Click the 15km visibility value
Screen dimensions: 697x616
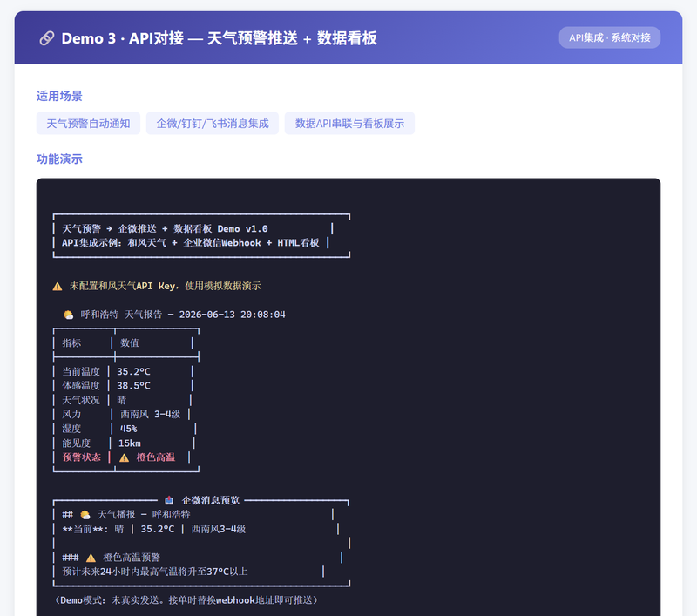(x=129, y=443)
